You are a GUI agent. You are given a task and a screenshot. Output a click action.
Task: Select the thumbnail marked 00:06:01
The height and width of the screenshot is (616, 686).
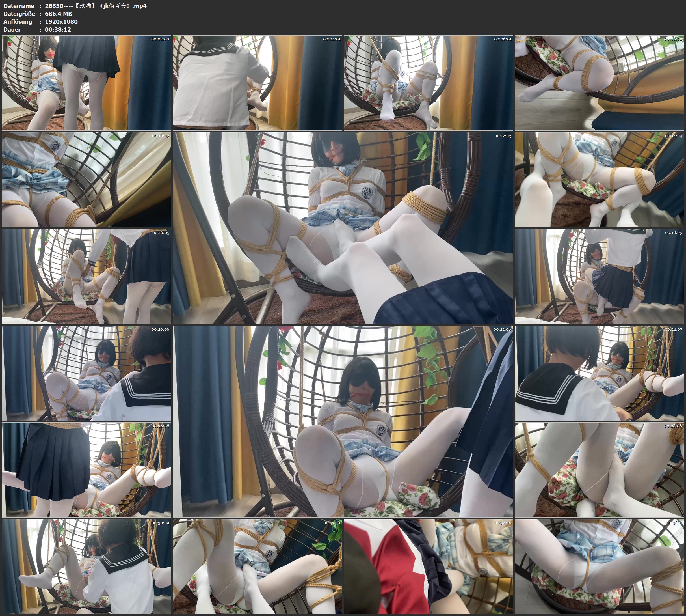(x=428, y=83)
